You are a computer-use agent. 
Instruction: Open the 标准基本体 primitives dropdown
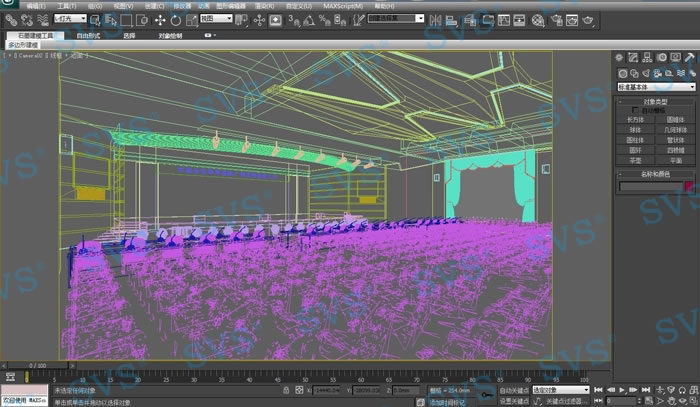655,87
